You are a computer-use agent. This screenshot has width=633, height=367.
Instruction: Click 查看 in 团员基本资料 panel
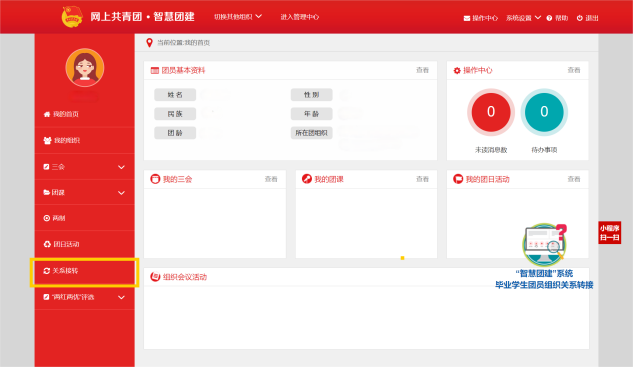click(x=422, y=70)
